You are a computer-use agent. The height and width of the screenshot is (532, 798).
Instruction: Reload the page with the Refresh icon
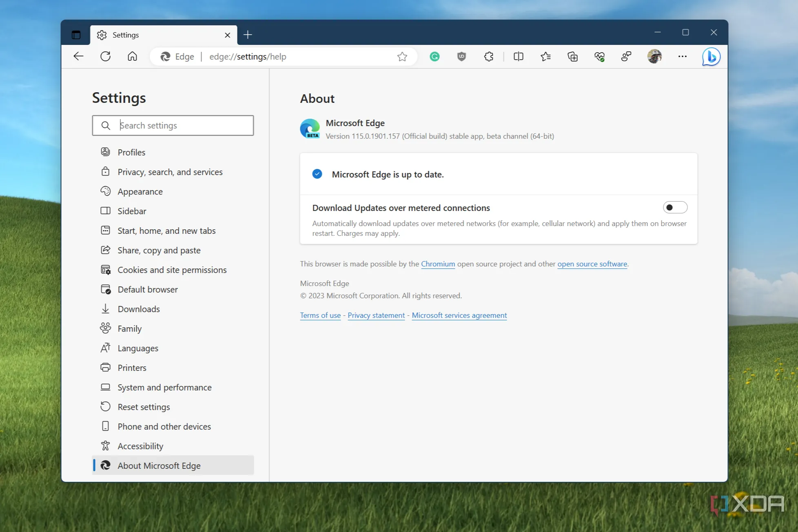(x=105, y=56)
